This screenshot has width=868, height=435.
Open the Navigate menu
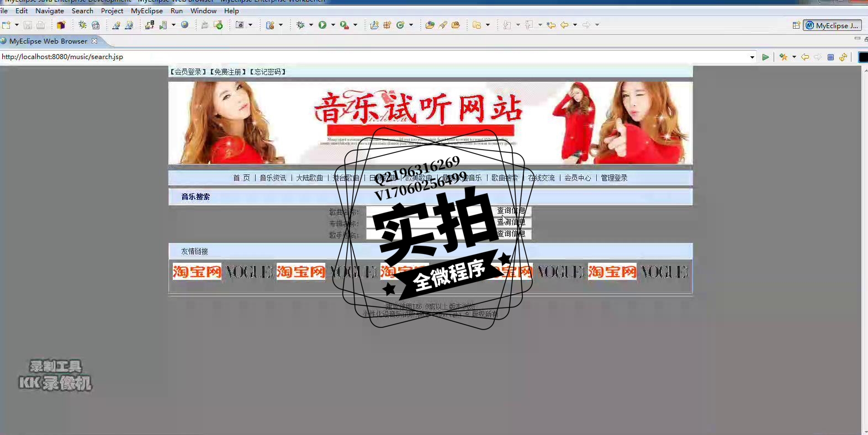point(50,10)
